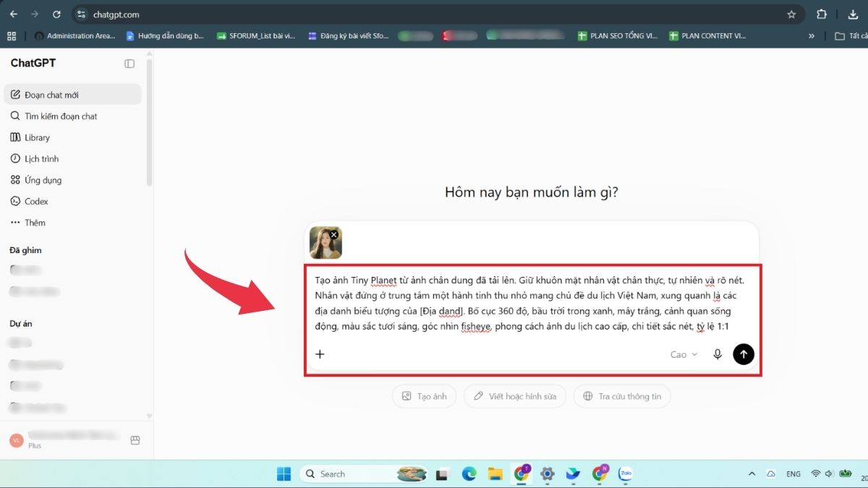Start a new chat with Đoạn chat mới
Viewport: 868px width, 488px height.
(72, 95)
